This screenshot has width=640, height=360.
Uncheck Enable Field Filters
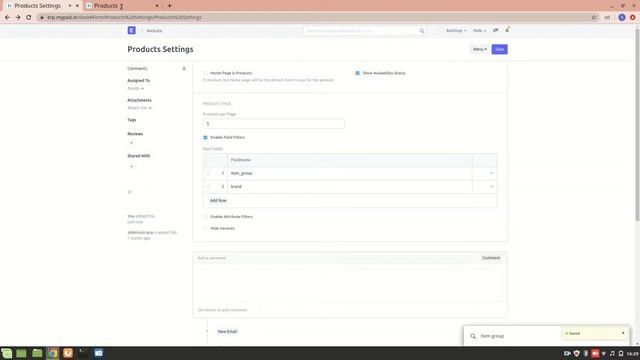tap(205, 138)
